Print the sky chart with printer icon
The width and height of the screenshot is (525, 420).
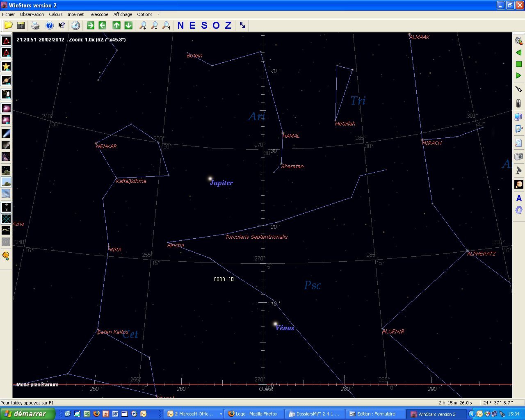coord(36,25)
